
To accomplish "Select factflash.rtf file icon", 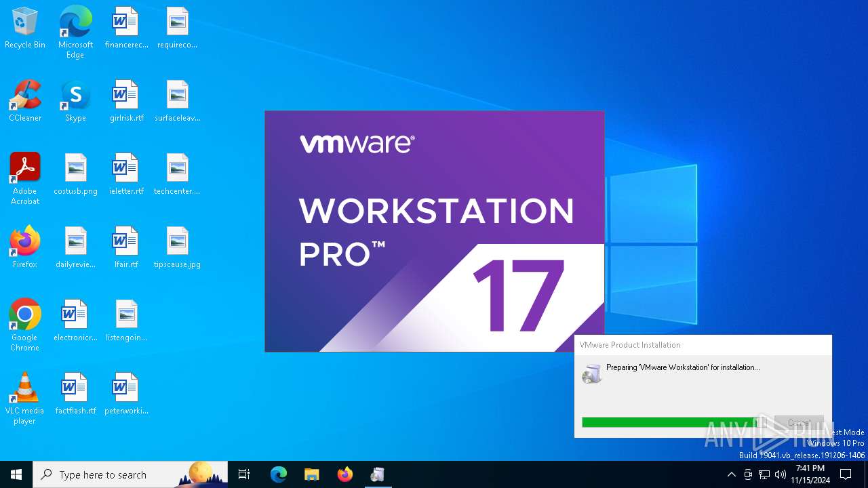I will [75, 394].
